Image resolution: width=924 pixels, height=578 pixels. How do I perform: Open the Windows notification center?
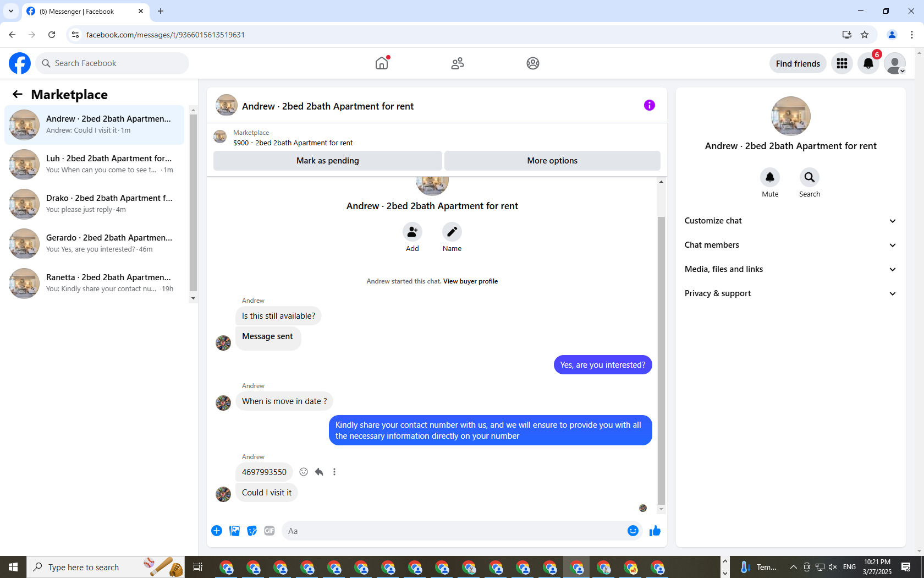(906, 567)
